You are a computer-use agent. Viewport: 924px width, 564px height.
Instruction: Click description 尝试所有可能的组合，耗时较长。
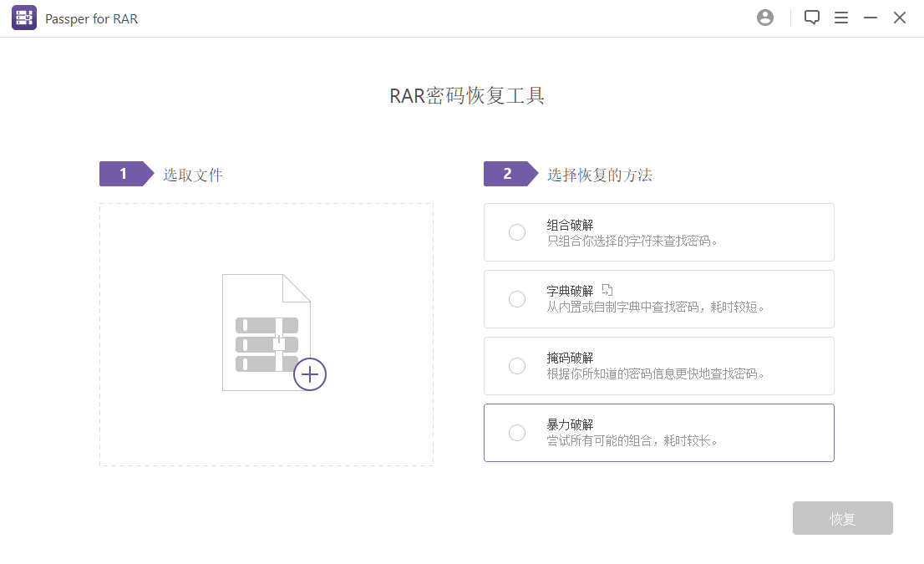tap(632, 441)
